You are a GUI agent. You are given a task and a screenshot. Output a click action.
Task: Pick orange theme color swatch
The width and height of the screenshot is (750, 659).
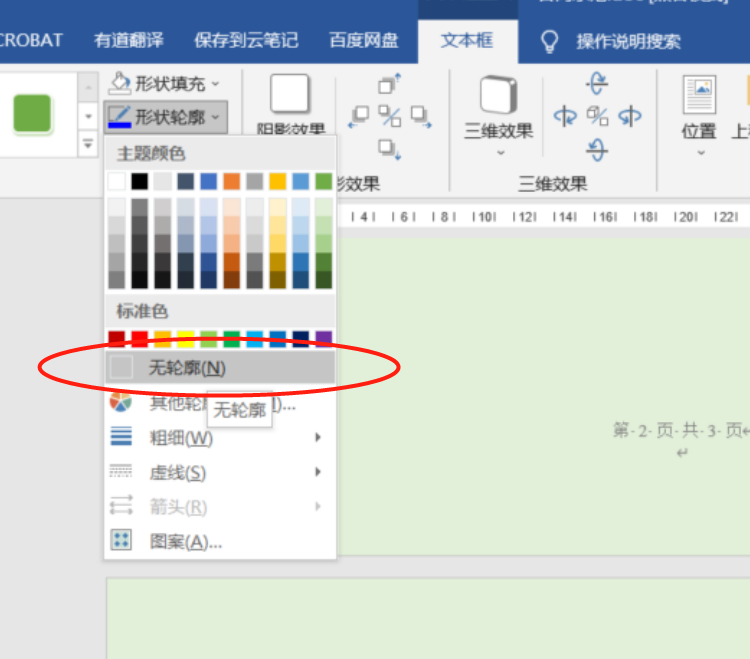coord(232,182)
